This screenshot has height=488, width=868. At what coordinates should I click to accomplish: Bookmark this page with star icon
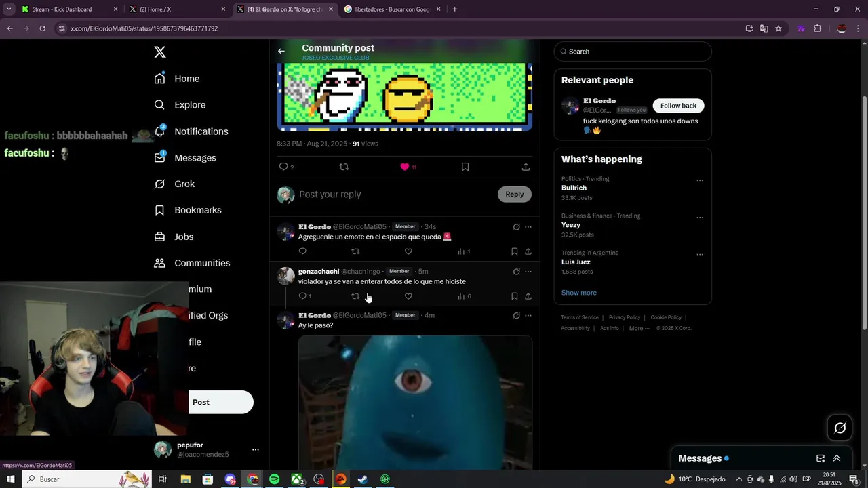click(778, 28)
